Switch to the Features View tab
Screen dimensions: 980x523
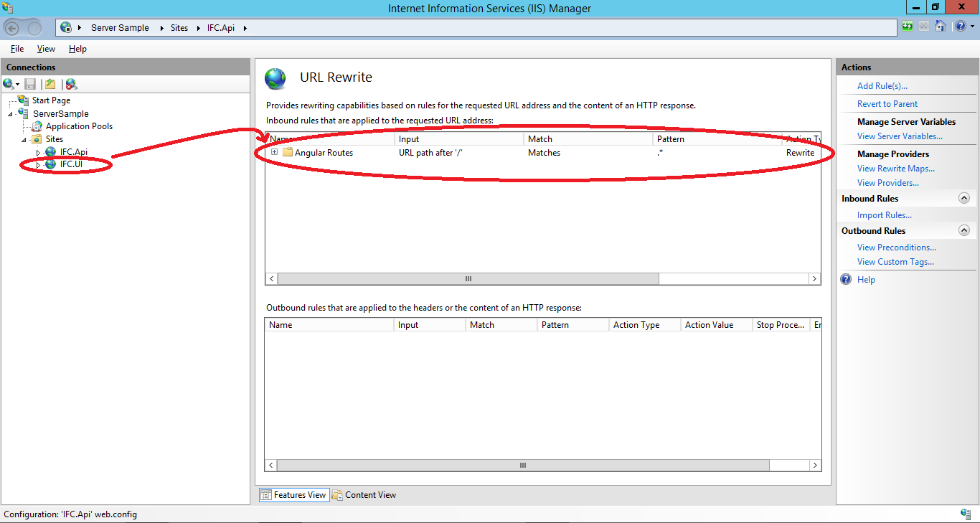[x=293, y=495]
